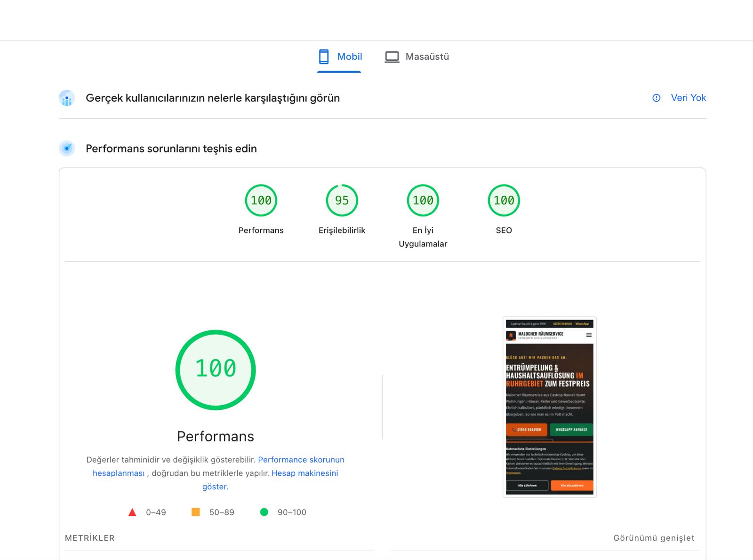Image resolution: width=753 pixels, height=560 pixels.
Task: Click the laptop icon beside Masaüstü
Action: point(392,57)
